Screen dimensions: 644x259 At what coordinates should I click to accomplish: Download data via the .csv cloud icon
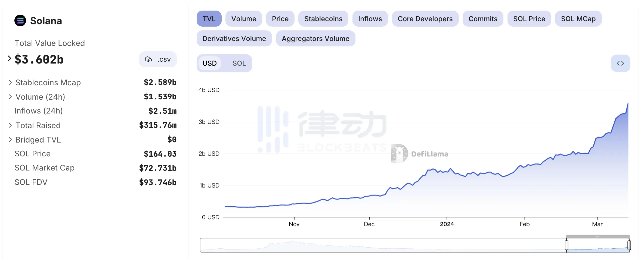148,59
